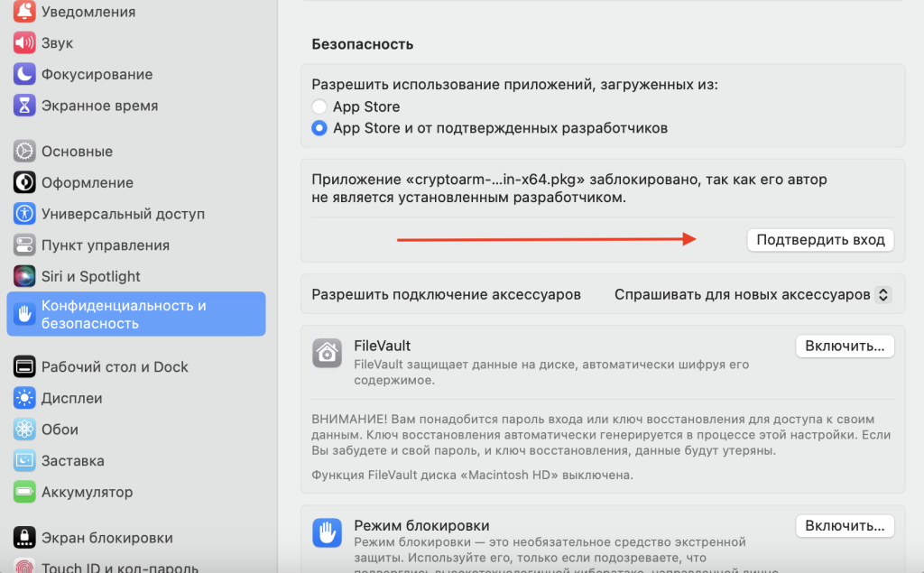Click Включить button for FileVault
The height and width of the screenshot is (573, 924).
[845, 346]
